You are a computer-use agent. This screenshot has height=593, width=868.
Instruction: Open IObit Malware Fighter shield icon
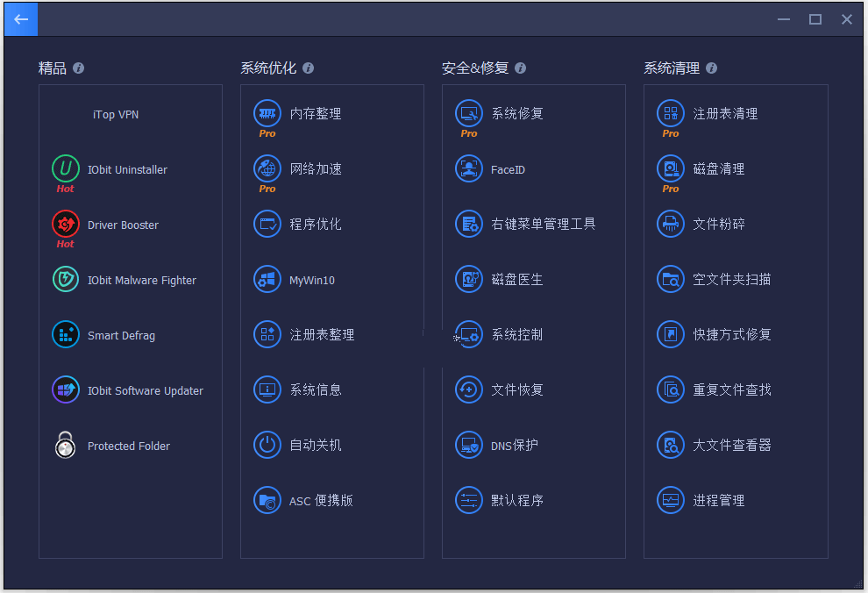[66, 279]
